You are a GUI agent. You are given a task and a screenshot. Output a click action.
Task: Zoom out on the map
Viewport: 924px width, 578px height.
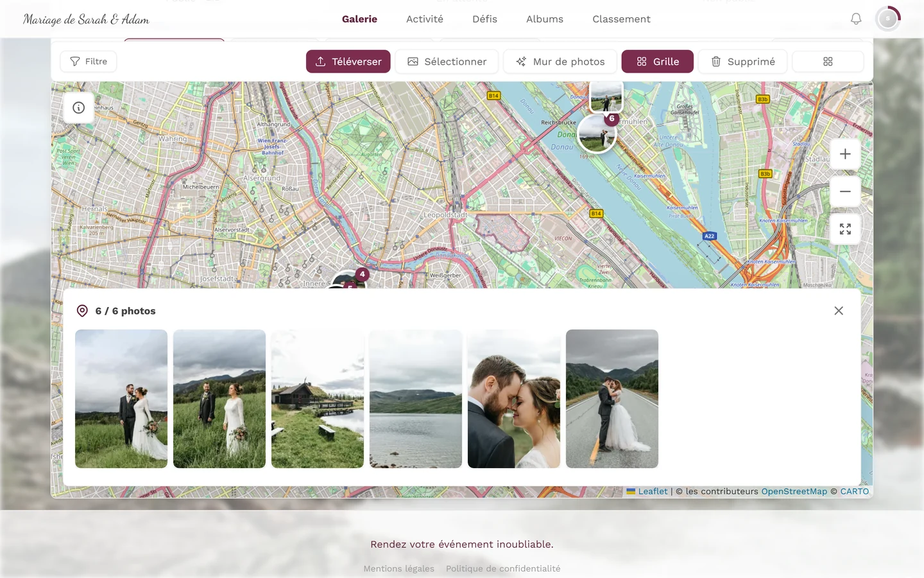click(x=845, y=191)
